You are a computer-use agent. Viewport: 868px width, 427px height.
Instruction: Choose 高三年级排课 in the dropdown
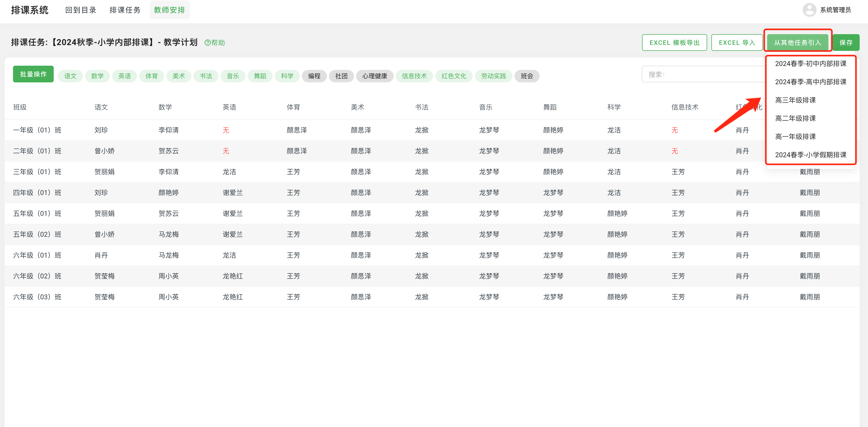tap(795, 100)
